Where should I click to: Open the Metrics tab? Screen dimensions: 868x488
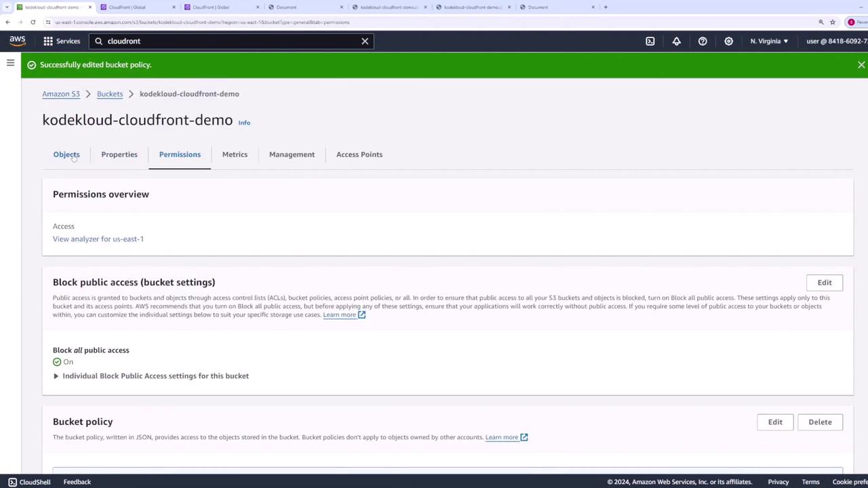(235, 155)
